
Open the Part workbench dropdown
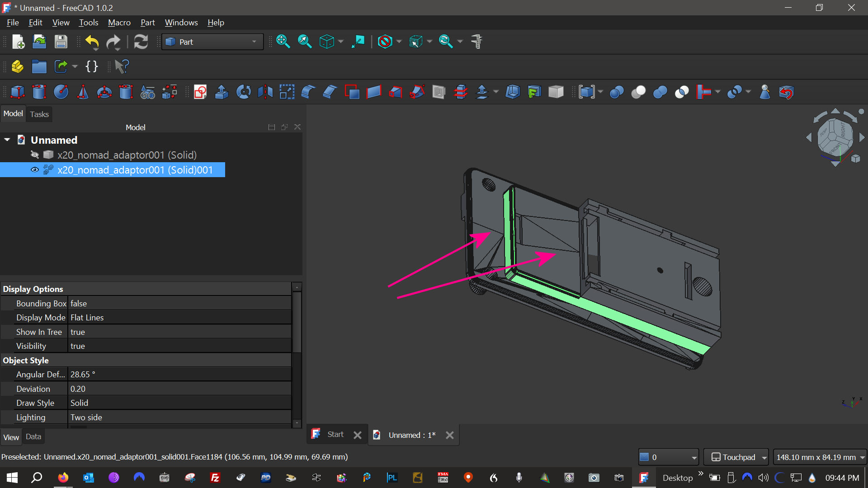click(x=212, y=42)
